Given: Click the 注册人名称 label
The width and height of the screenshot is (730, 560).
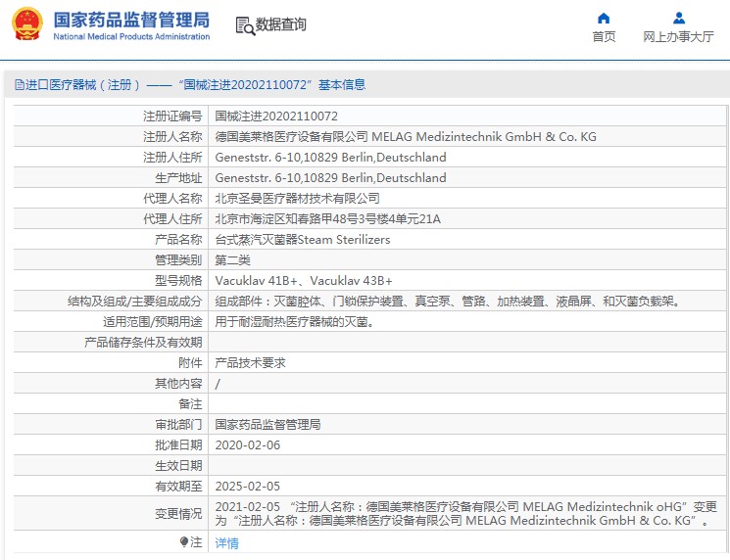Looking at the screenshot, I should click(172, 137).
